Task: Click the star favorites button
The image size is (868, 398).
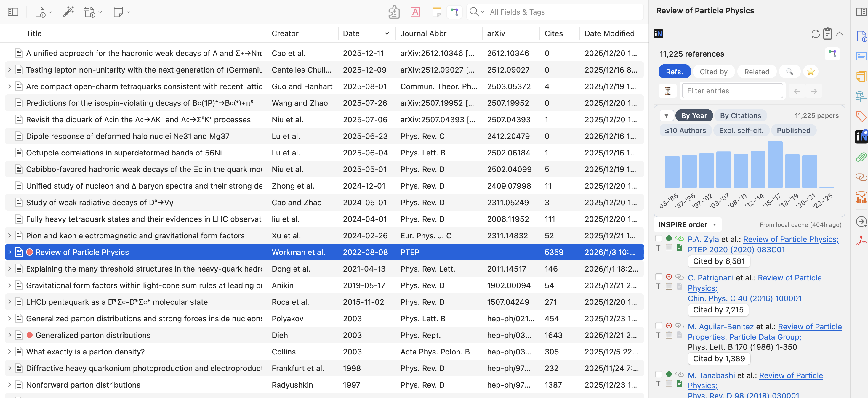Action: click(x=811, y=72)
